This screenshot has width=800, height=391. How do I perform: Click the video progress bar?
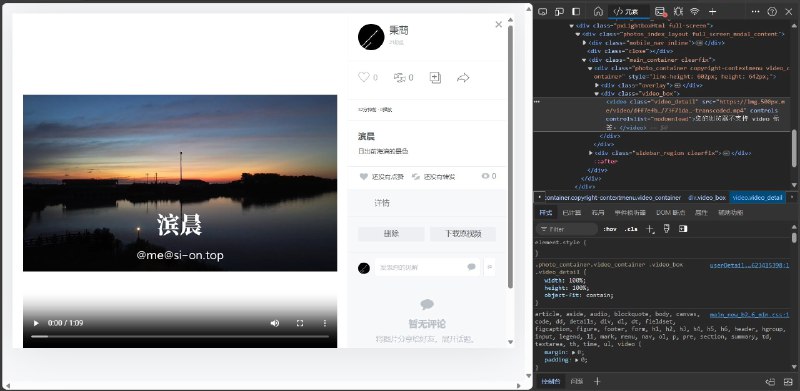click(x=180, y=336)
